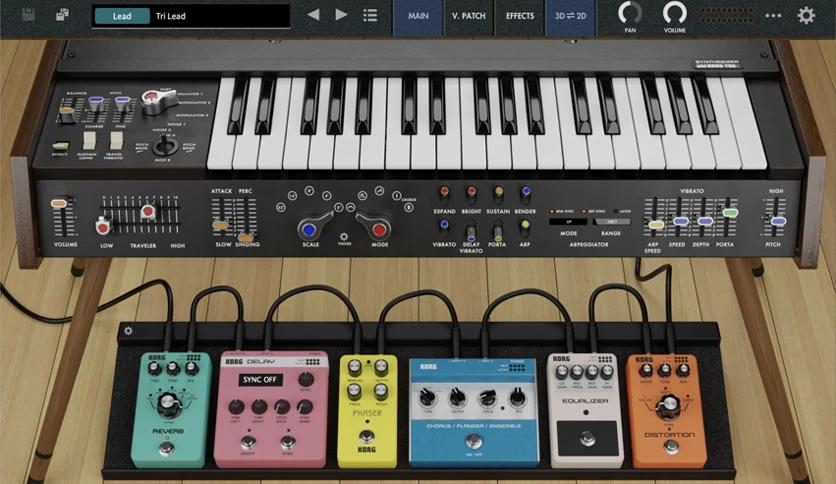836x484 pixels.
Task: Toggle the EXPAND rocker switch
Action: point(444,195)
